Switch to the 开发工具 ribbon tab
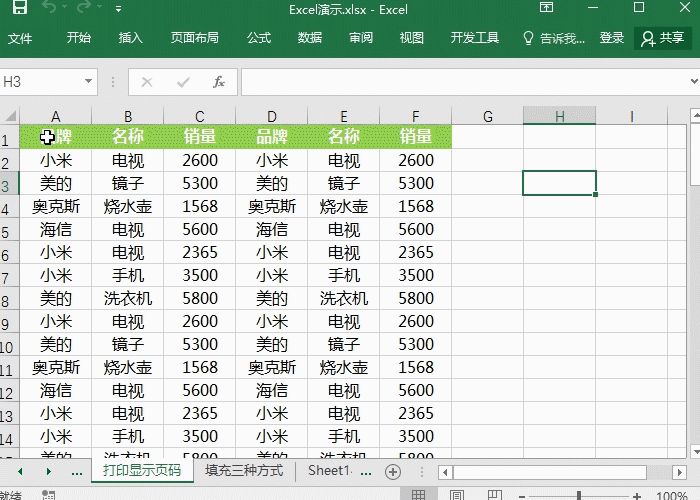 [x=475, y=38]
